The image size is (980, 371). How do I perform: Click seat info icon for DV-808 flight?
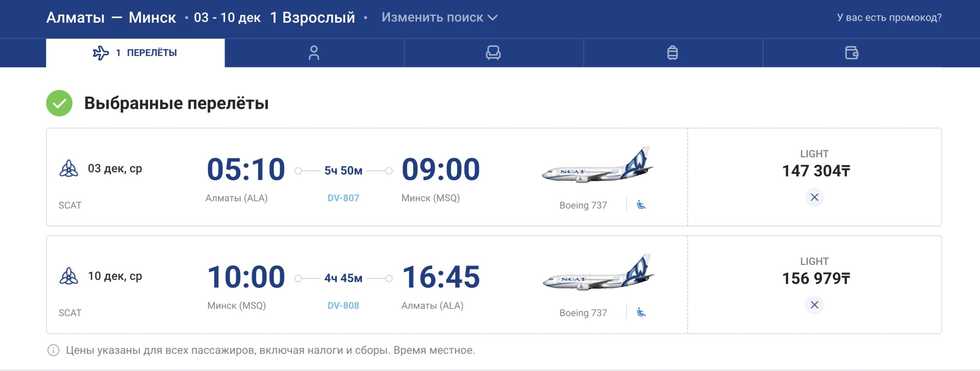[641, 312]
